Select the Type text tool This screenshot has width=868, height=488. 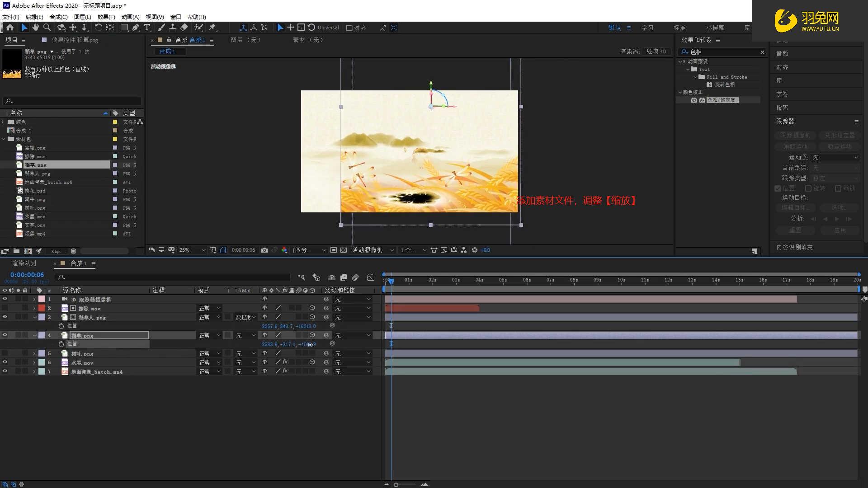coord(147,28)
